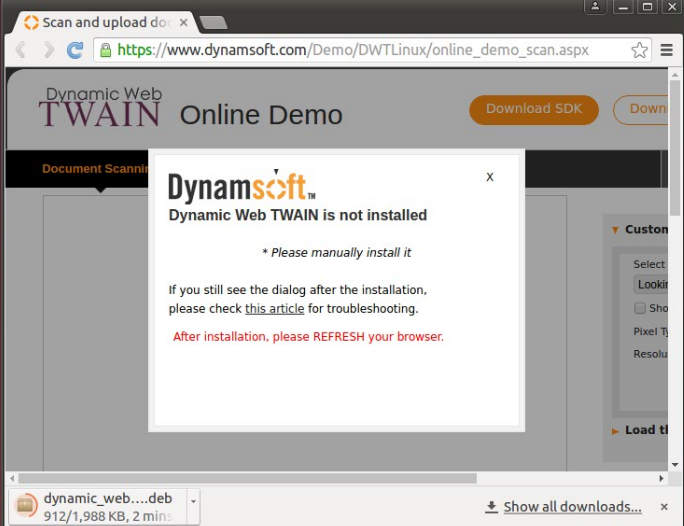The image size is (684, 526).
Task: Click the browser back arrow
Action: 20,50
